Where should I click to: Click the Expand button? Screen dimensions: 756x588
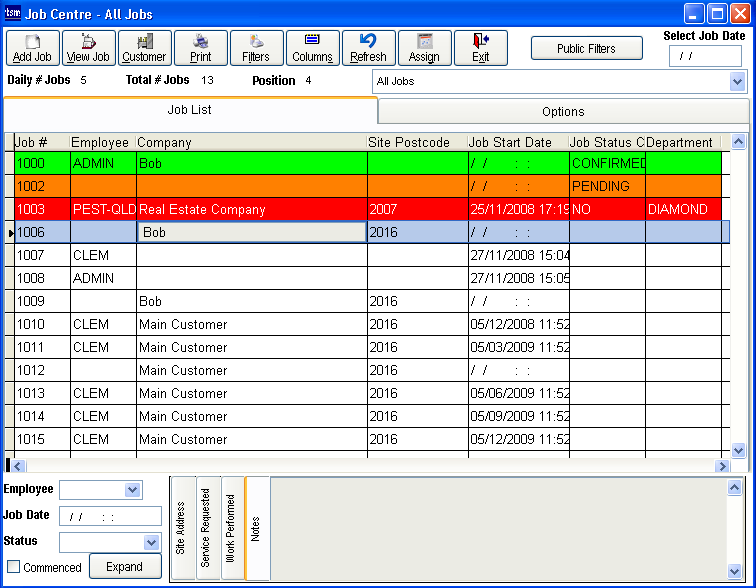pos(125,566)
